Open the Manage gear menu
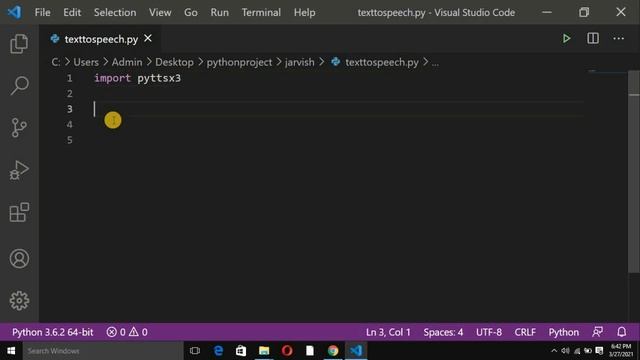The height and width of the screenshot is (360, 640). (x=19, y=301)
